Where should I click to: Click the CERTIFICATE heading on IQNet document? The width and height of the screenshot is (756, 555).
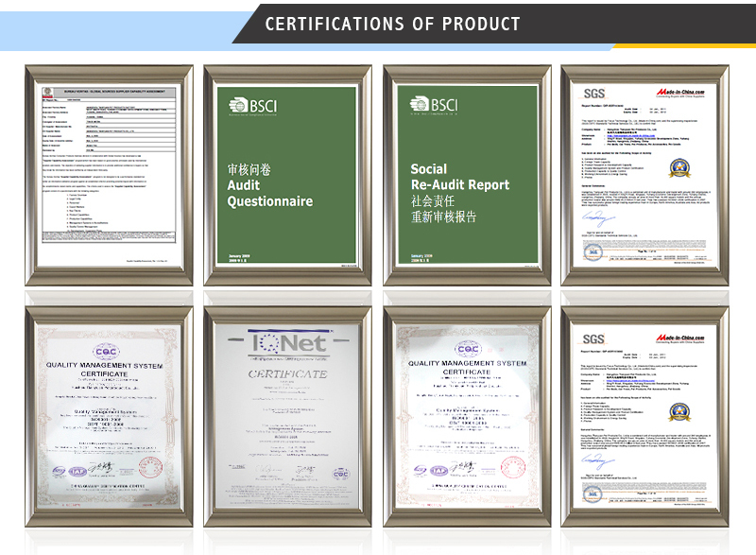pyautogui.click(x=288, y=373)
